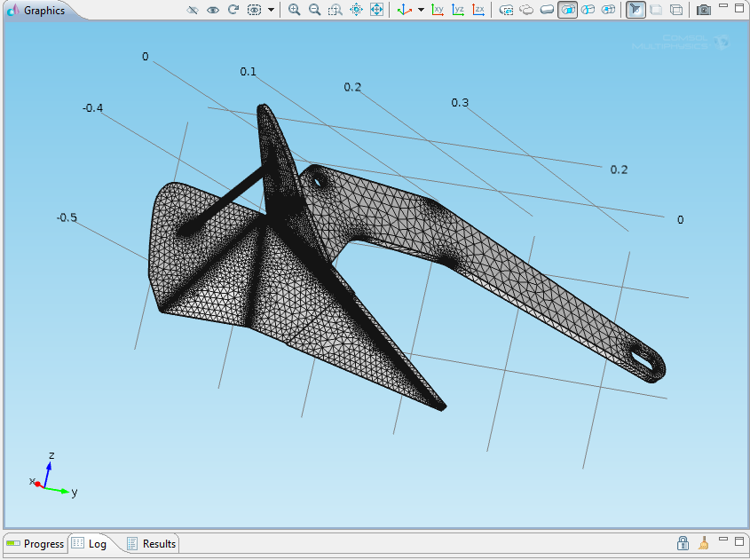Click the Select Boundaries mode icon
The height and width of the screenshot is (560, 750).
click(x=548, y=10)
